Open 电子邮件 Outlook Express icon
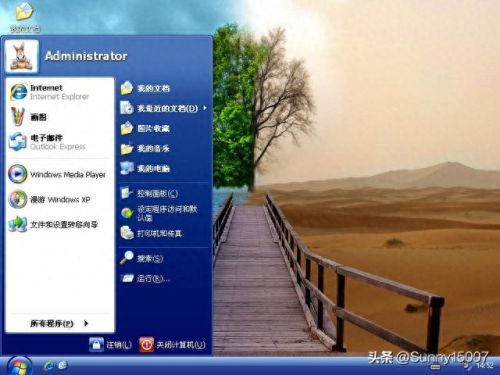The width and height of the screenshot is (500, 375). click(18, 142)
